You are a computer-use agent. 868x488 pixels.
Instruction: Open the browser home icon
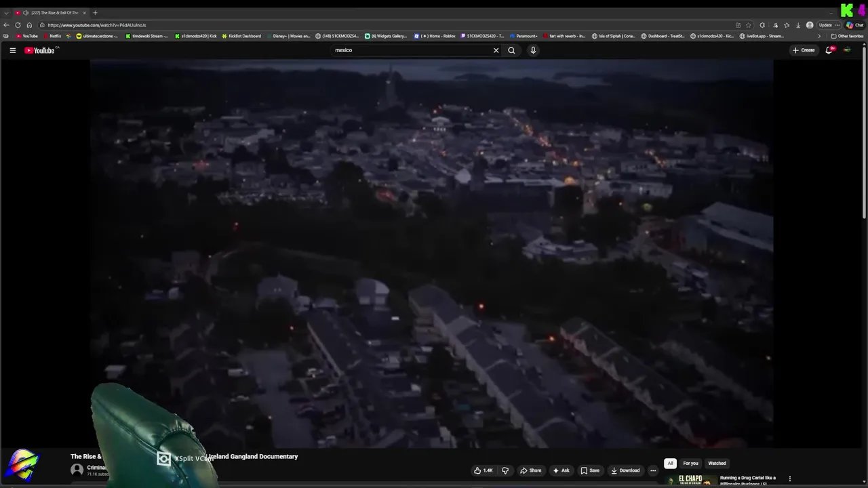tap(29, 25)
